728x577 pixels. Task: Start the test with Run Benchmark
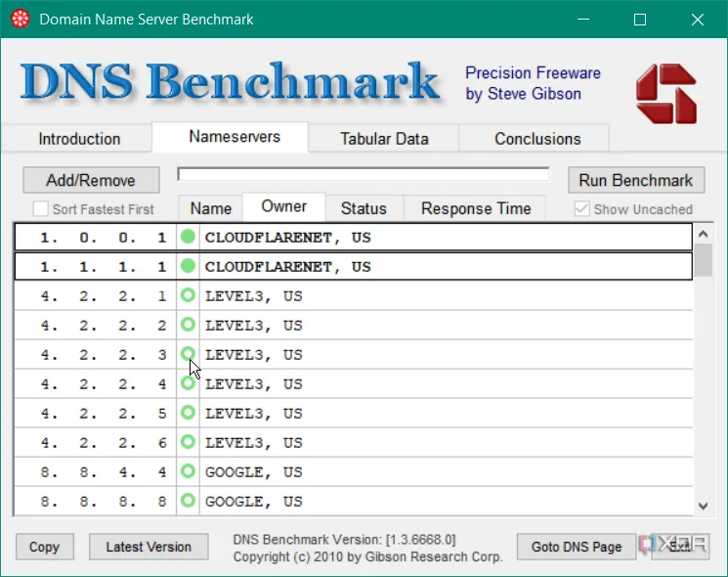tap(635, 180)
